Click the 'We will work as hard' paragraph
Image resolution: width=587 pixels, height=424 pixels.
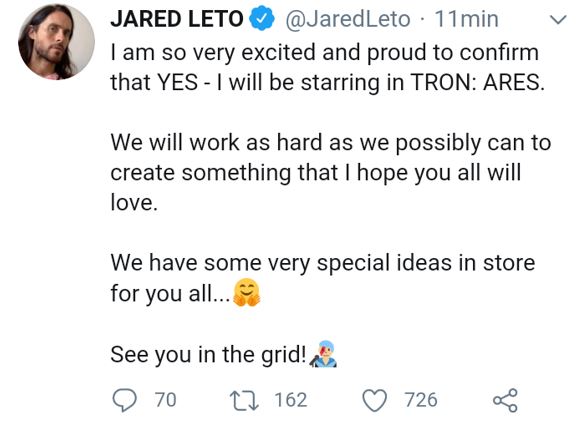coord(331,173)
